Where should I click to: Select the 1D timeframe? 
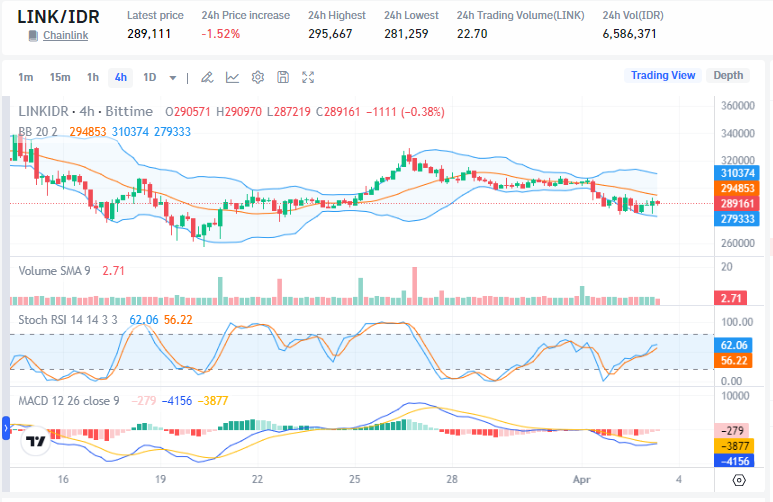tap(149, 77)
